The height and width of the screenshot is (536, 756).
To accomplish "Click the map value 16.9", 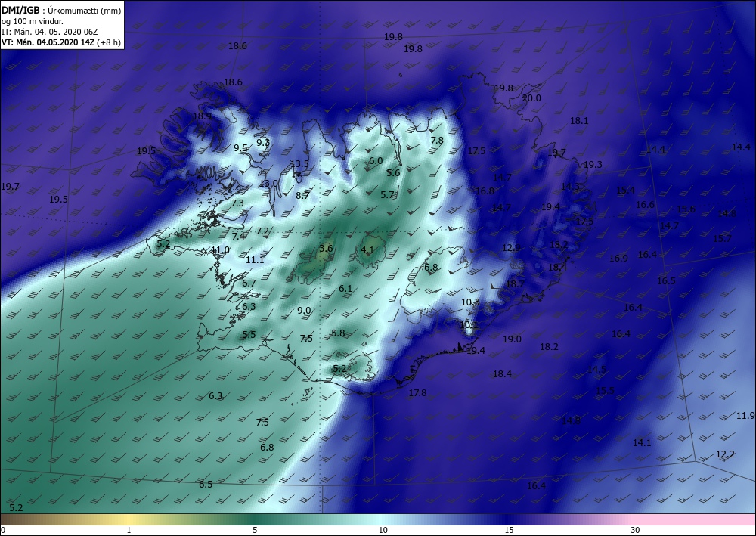I will point(618,258).
